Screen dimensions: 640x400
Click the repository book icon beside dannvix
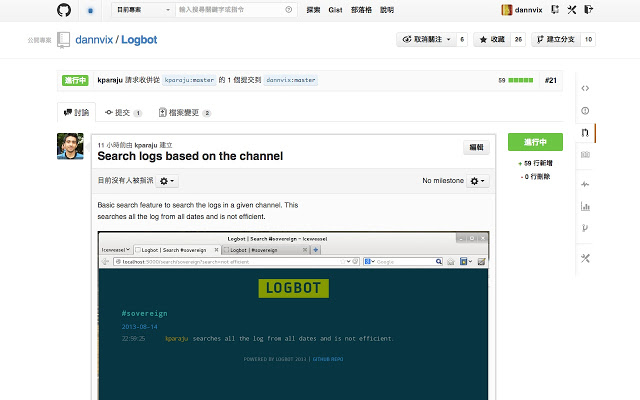pos(63,40)
